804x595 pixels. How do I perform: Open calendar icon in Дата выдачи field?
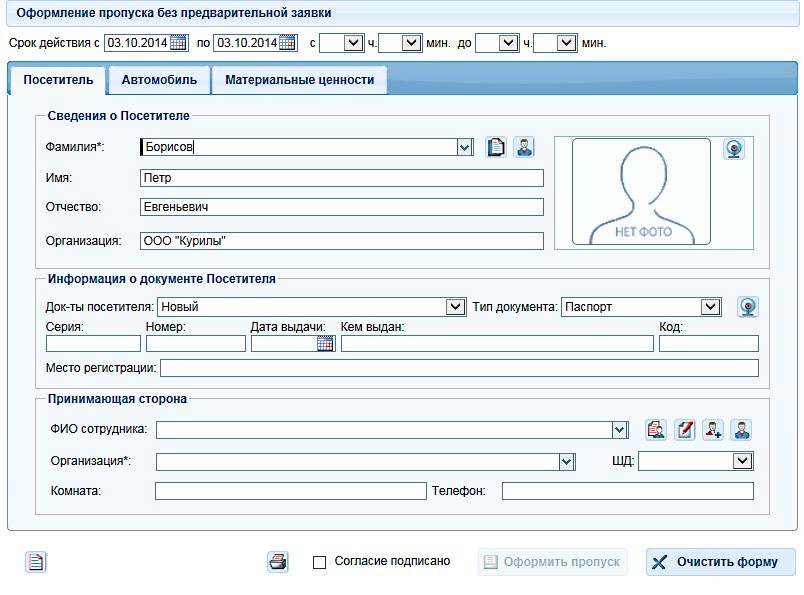pyautogui.click(x=325, y=344)
